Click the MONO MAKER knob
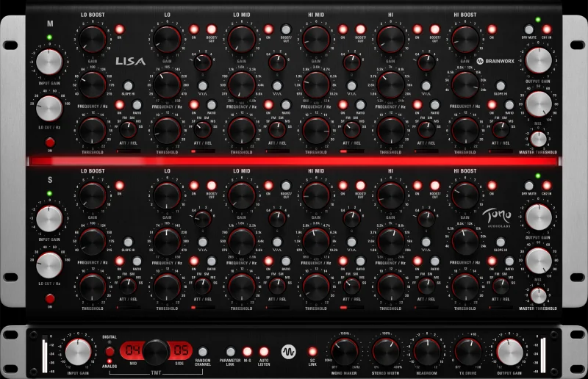This screenshot has height=379, width=588. pos(344,352)
